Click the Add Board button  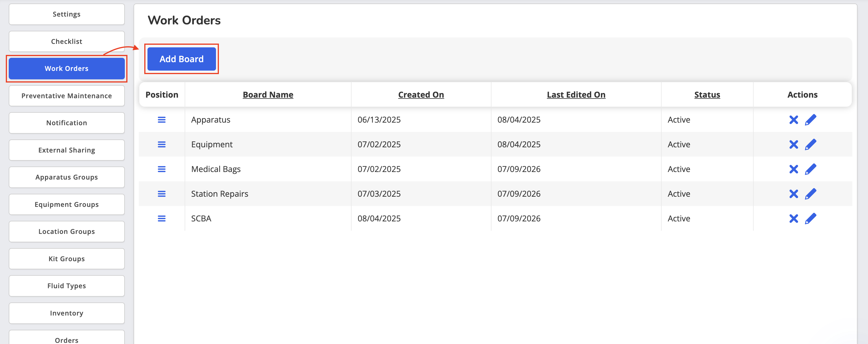[182, 59]
